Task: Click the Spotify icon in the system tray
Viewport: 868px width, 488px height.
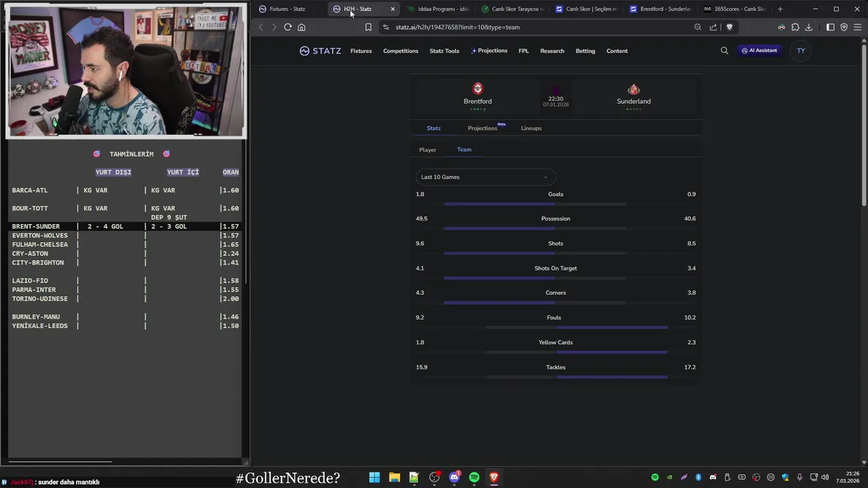Action: [x=655, y=477]
